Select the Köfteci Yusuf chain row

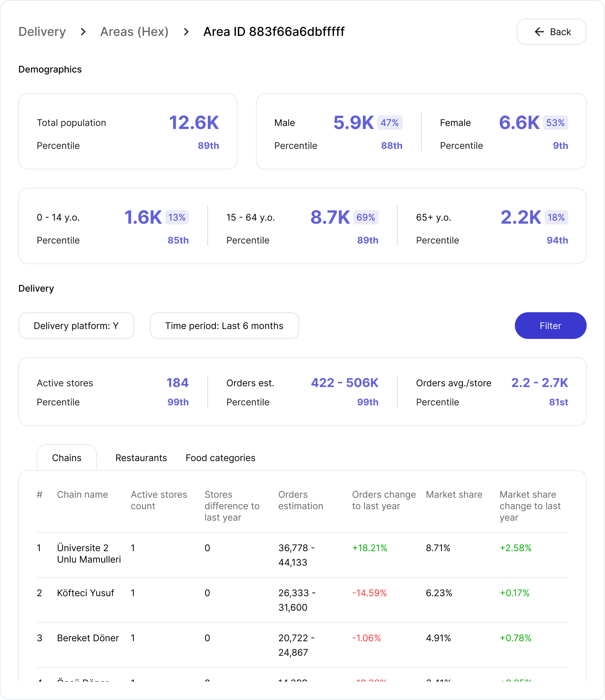click(86, 593)
